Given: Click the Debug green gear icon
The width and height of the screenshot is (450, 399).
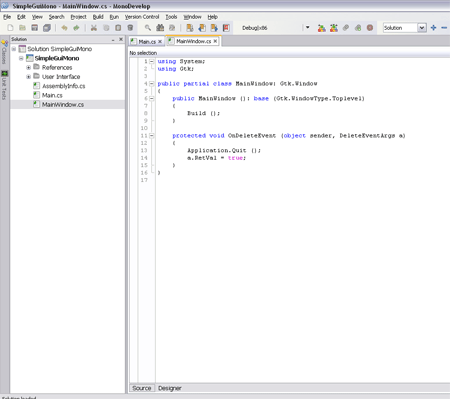Looking at the screenshot, I should point(358,28).
